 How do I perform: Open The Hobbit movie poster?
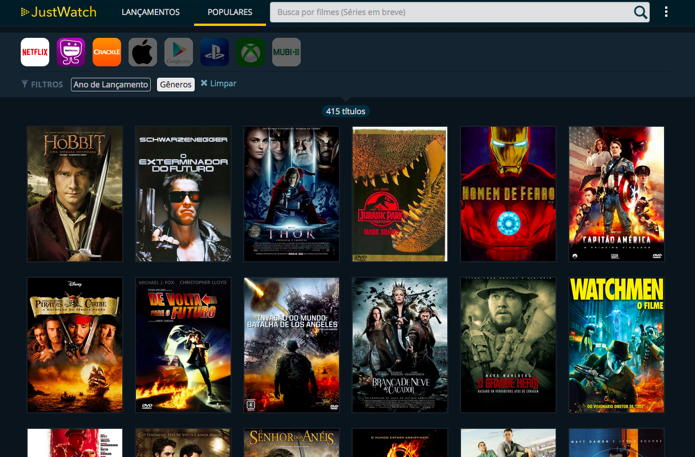(x=75, y=194)
